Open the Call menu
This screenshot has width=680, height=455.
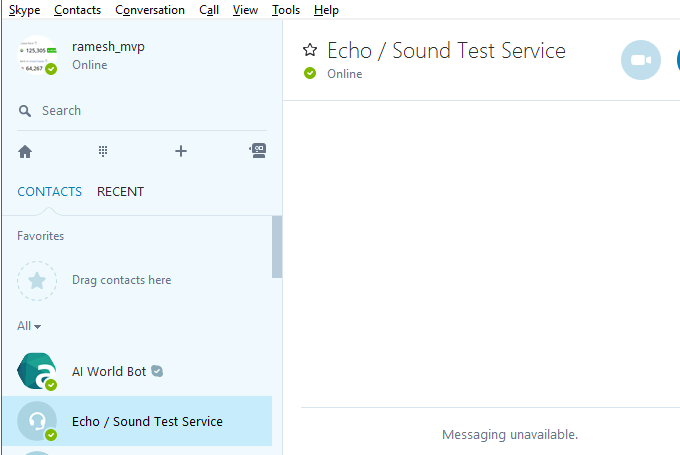tap(209, 10)
